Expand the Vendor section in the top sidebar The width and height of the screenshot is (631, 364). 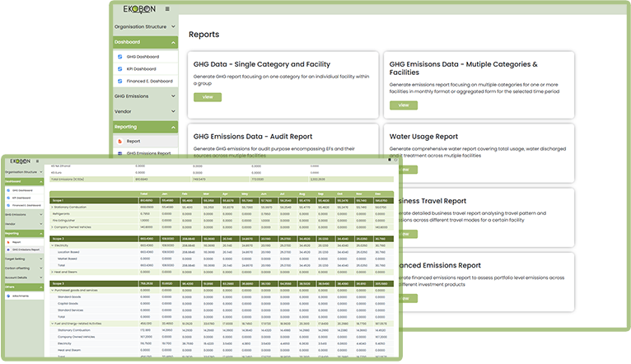pos(174,111)
